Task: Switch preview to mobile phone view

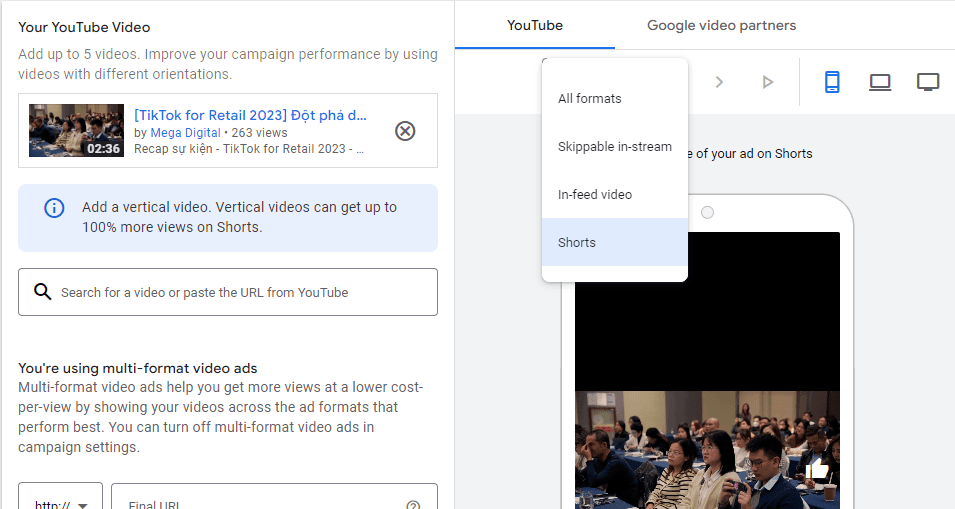Action: (832, 82)
